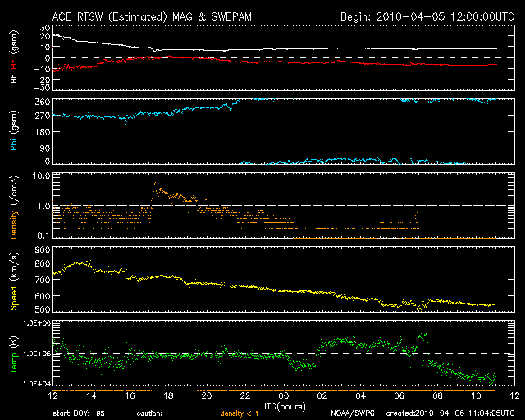Click the "caution:" footer label
The image size is (525, 420).
(x=149, y=413)
